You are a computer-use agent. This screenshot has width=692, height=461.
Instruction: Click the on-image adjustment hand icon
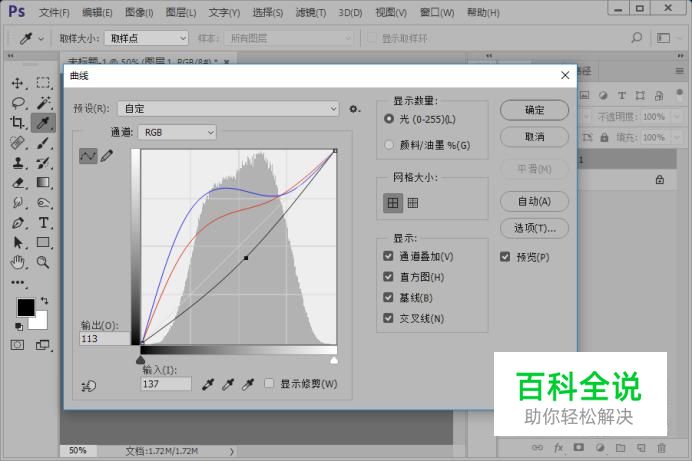tap(89, 386)
